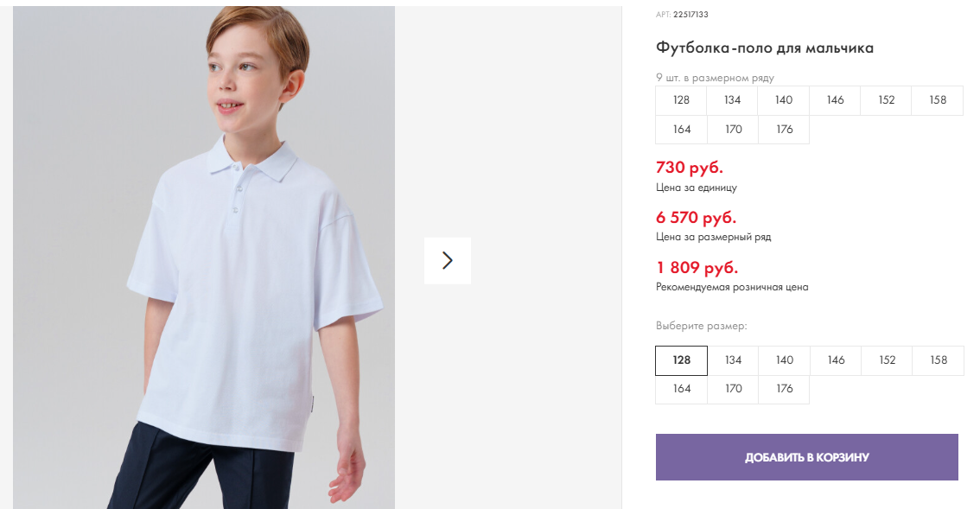
Task: Select size 170 under 'Выберите размер'
Action: (733, 389)
